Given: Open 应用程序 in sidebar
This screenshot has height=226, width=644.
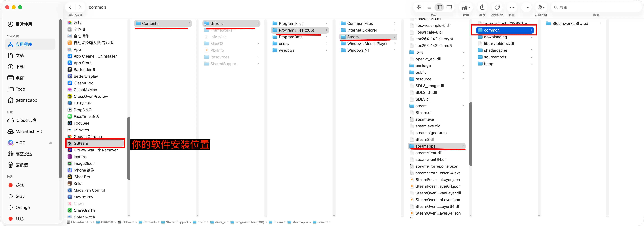Looking at the screenshot, I should pos(24,44).
